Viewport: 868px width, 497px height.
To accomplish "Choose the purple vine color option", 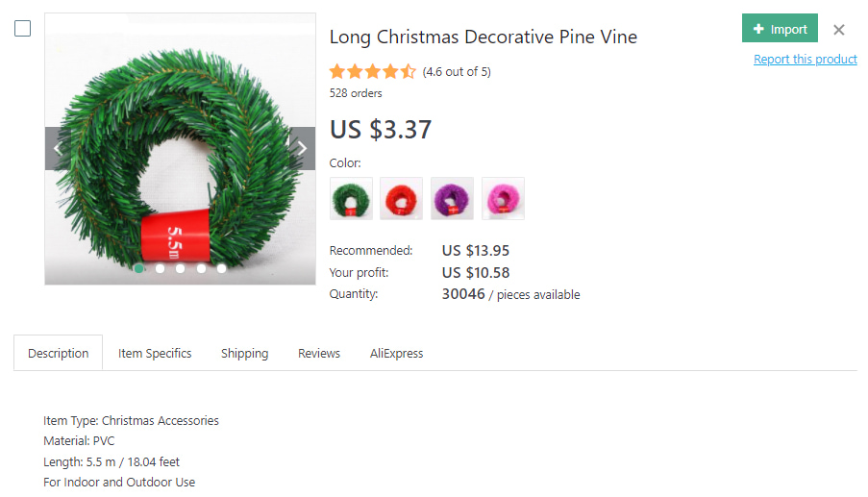I will tap(452, 199).
